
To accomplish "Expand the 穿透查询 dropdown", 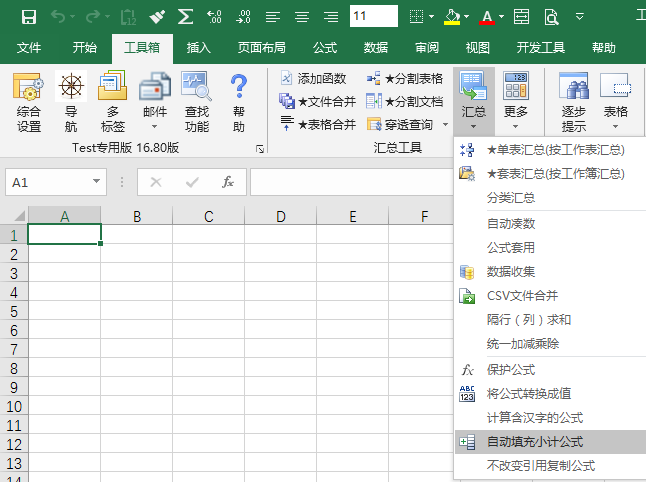I will coord(445,125).
